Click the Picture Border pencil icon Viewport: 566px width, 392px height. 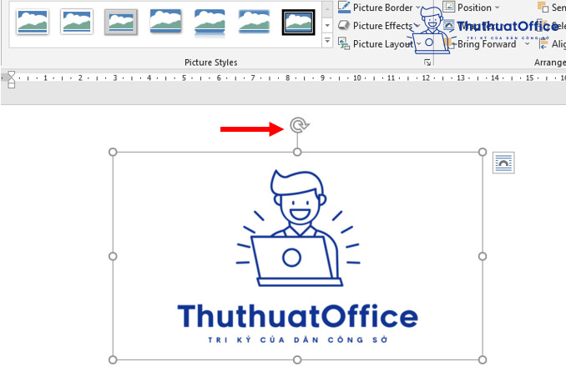click(344, 8)
